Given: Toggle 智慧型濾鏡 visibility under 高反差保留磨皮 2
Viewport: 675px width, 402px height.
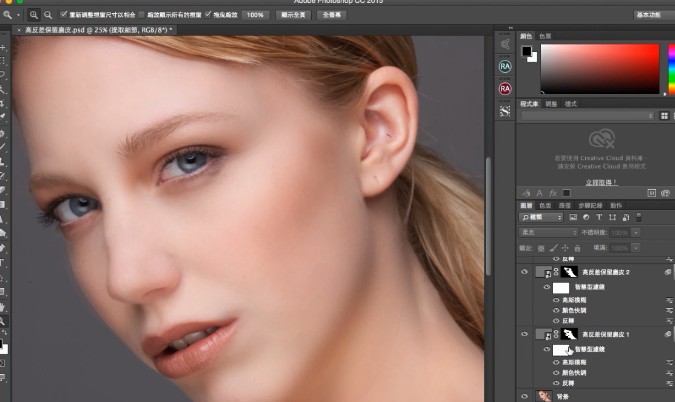Looking at the screenshot, I should [547, 287].
